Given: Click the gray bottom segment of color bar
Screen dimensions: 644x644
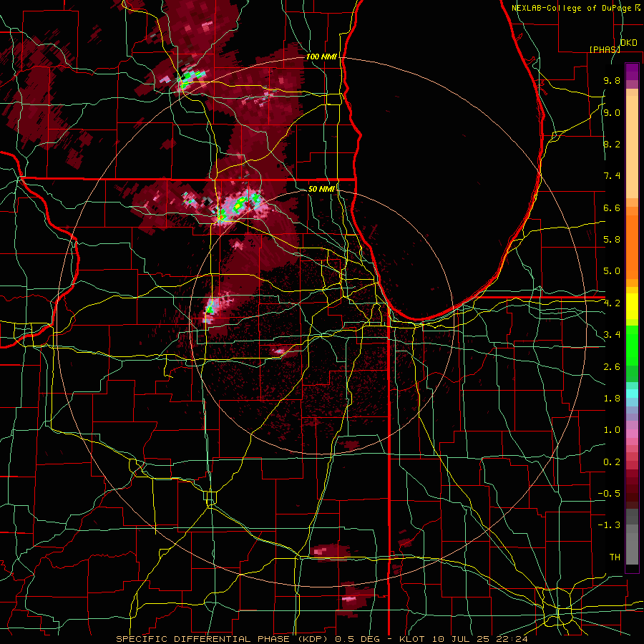Looking at the screenshot, I should [632, 548].
